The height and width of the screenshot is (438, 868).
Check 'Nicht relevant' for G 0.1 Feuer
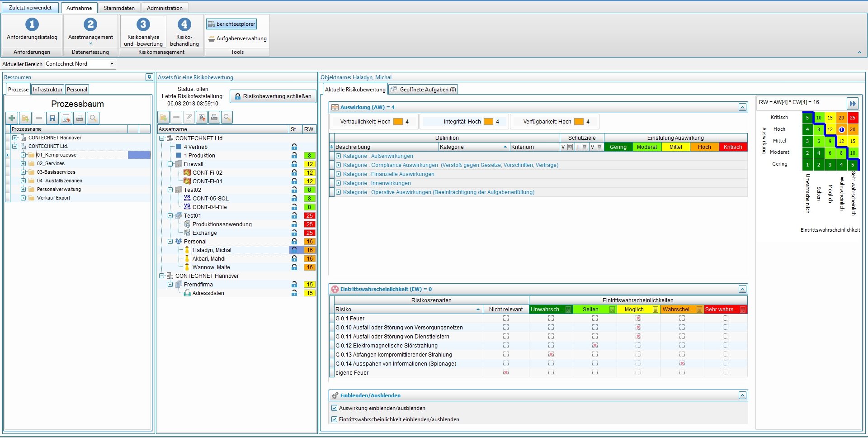click(506, 319)
